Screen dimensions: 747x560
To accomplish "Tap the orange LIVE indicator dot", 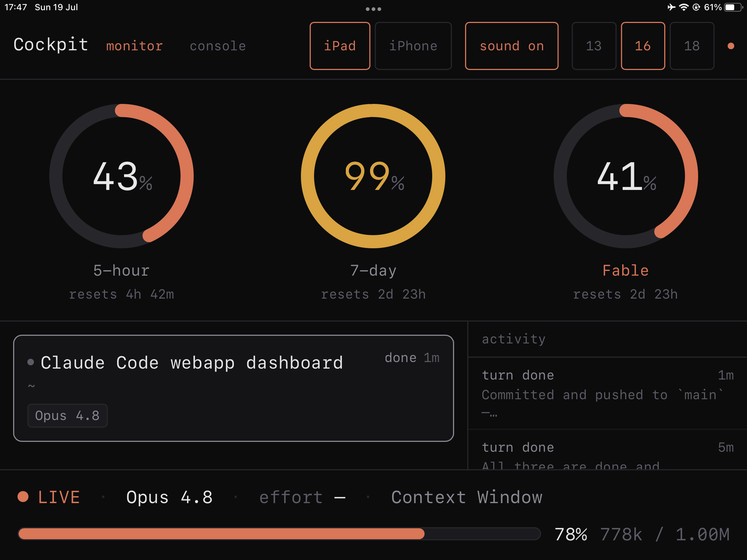I will [23, 497].
